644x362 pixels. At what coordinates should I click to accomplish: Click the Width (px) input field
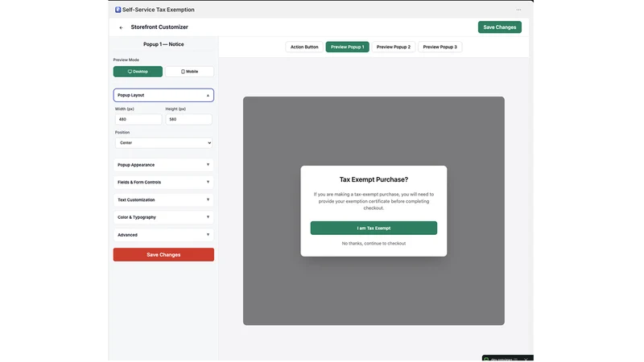click(x=138, y=119)
